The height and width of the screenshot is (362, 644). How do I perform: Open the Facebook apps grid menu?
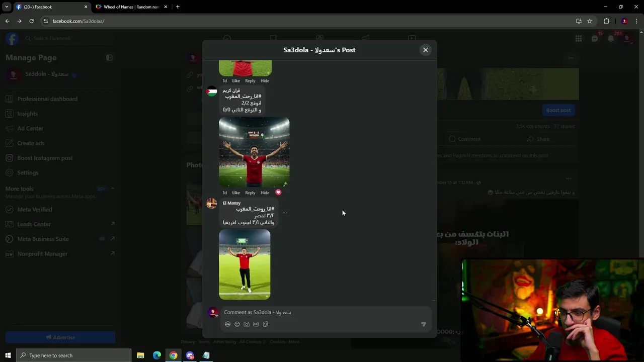click(579, 39)
